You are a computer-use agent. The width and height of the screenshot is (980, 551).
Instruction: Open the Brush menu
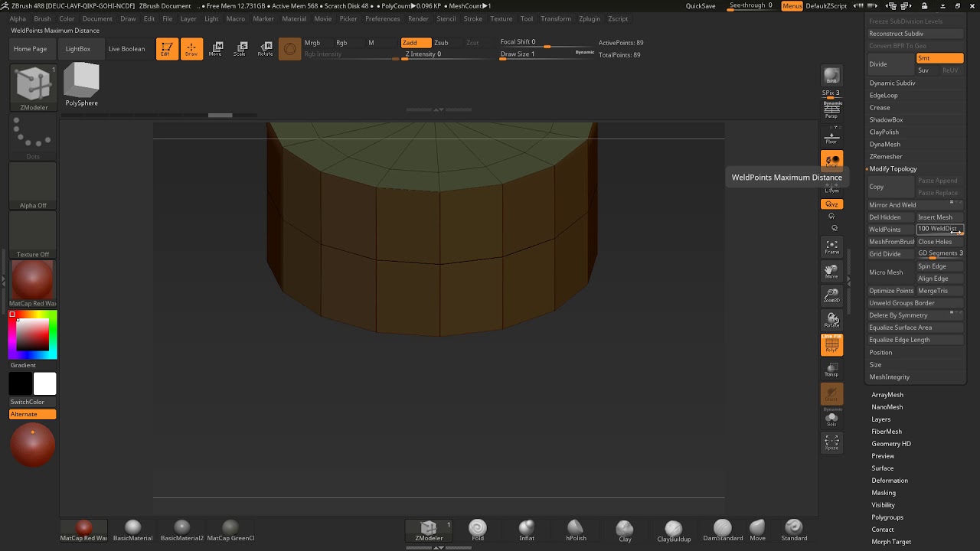42,18
